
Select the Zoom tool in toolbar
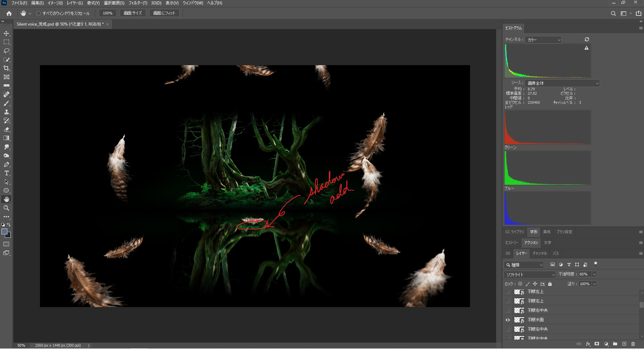pyautogui.click(x=6, y=208)
